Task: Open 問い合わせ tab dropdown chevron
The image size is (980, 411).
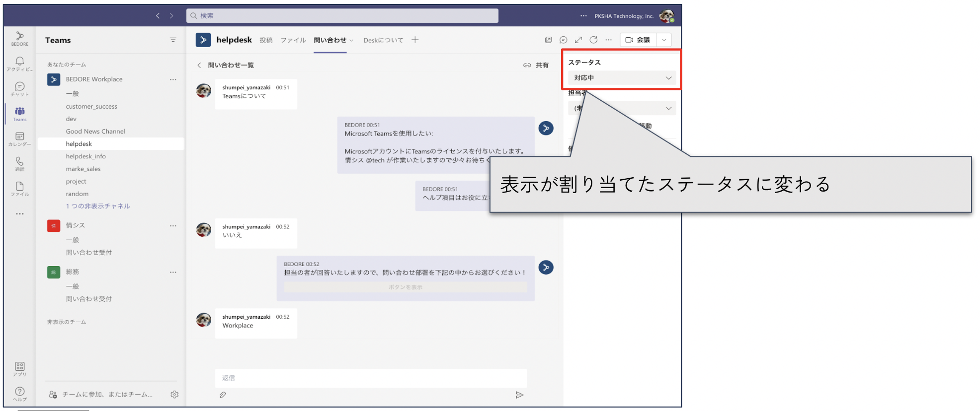Action: pos(351,41)
